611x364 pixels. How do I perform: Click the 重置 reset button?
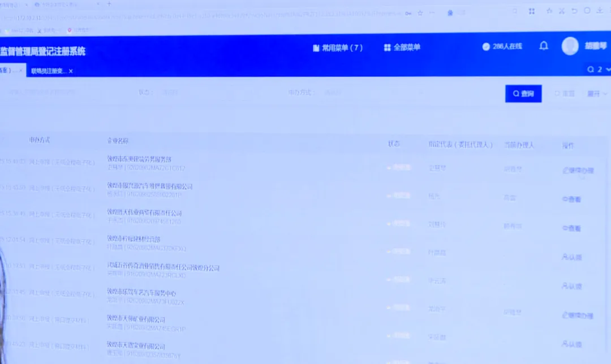click(565, 94)
